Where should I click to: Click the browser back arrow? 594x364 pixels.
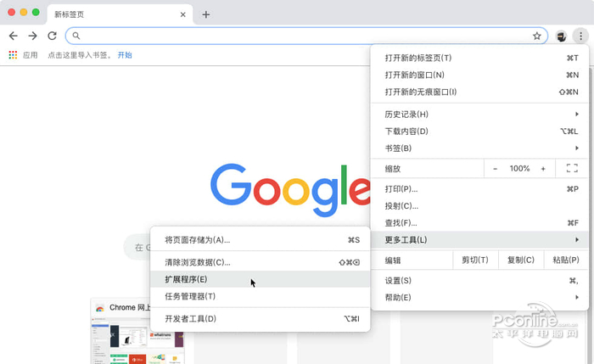pos(14,36)
